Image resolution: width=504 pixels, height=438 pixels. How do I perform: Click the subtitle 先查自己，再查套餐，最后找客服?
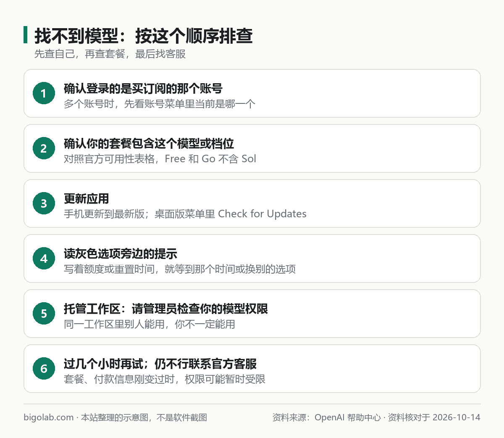pos(110,54)
